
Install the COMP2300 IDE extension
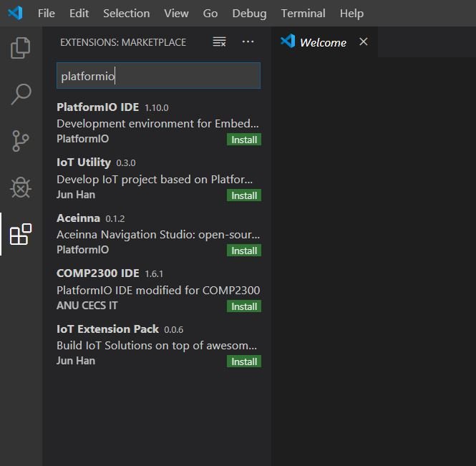244,306
